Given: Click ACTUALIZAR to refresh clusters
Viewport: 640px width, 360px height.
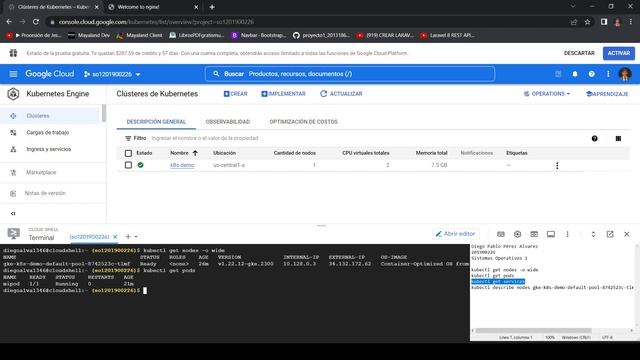Looking at the screenshot, I should [341, 94].
